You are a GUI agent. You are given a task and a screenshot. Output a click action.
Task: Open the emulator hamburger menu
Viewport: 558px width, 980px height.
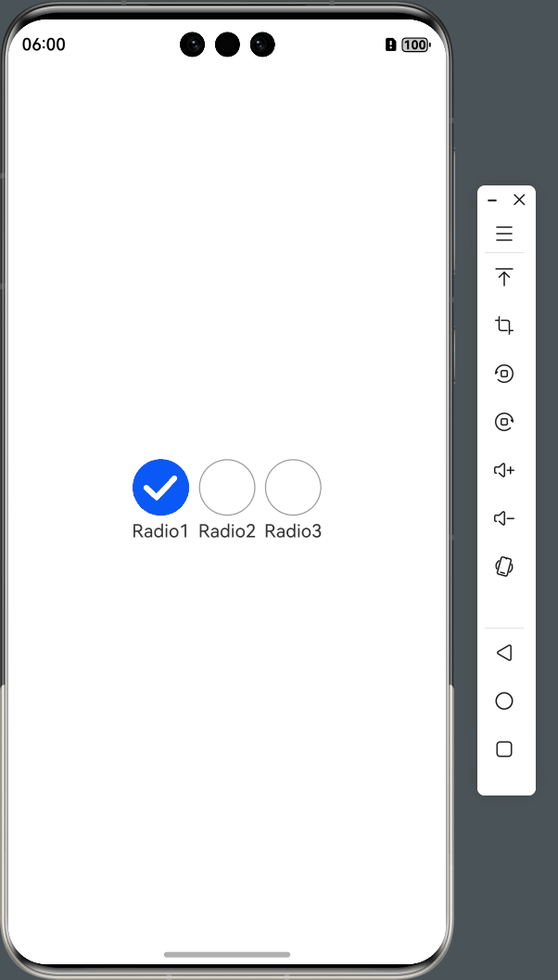coord(504,234)
